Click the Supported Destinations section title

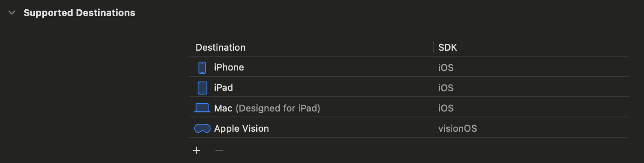(79, 13)
